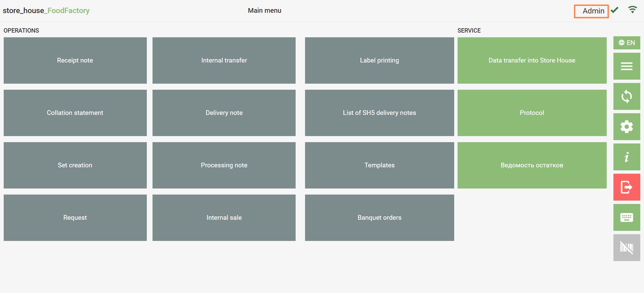
Task: Click the Admin user label
Action: tap(591, 11)
